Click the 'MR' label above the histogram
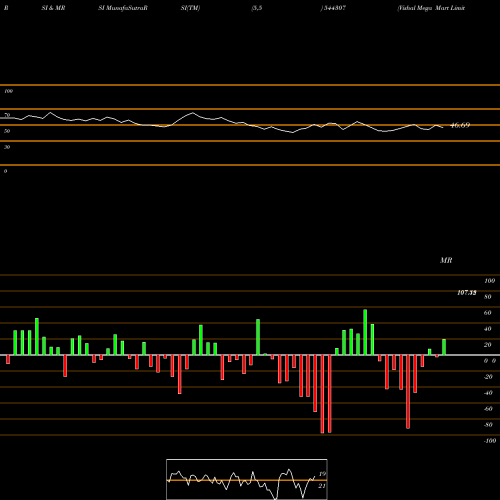 coord(446,260)
